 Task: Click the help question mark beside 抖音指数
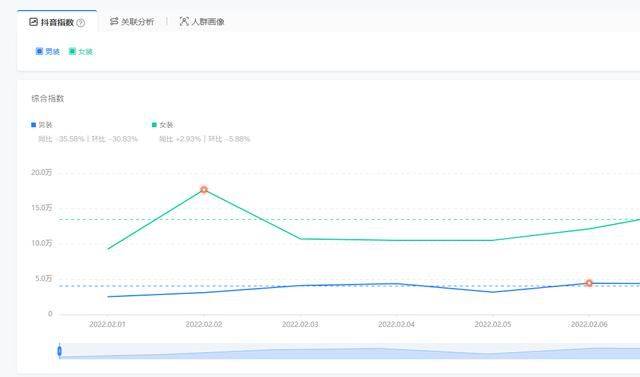[x=81, y=23]
